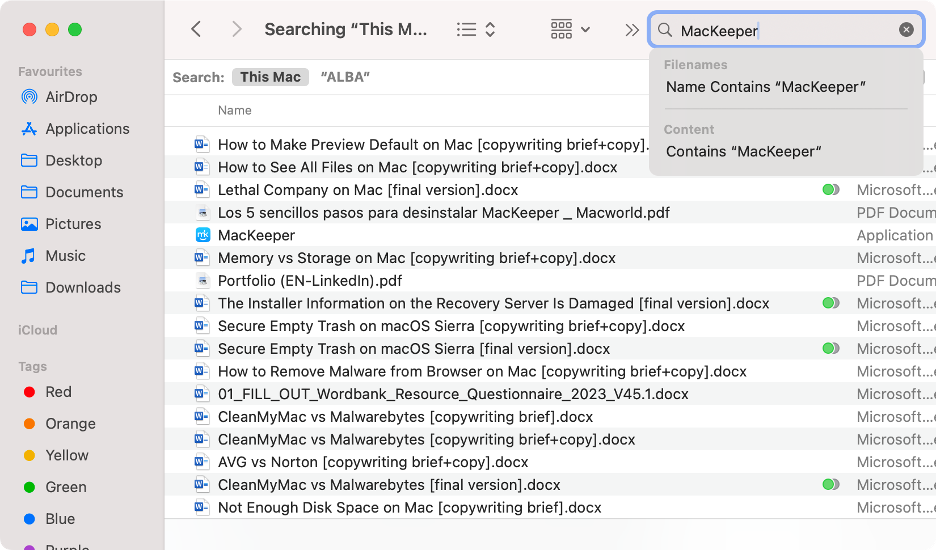Screen dimensions: 936x550
Task: Switch to list view icon
Action: pos(466,30)
